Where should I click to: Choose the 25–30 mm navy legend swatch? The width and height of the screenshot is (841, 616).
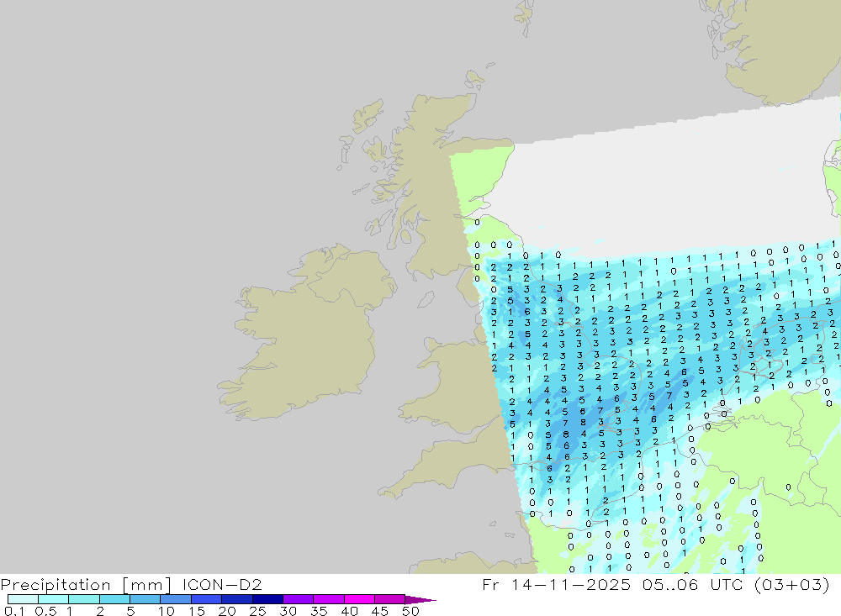[x=267, y=599]
